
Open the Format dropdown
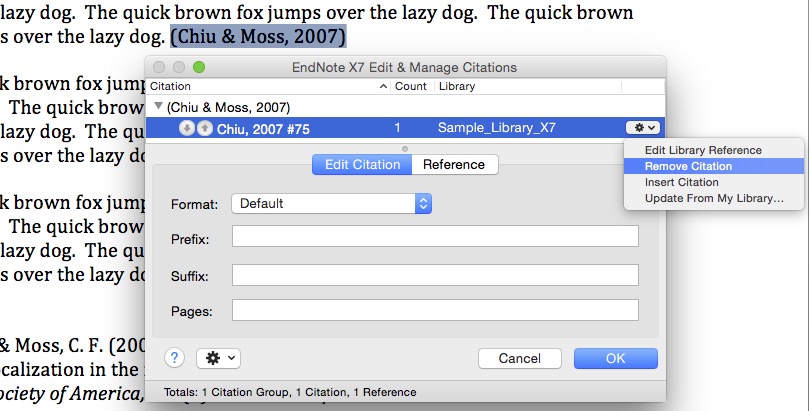pyautogui.click(x=331, y=204)
